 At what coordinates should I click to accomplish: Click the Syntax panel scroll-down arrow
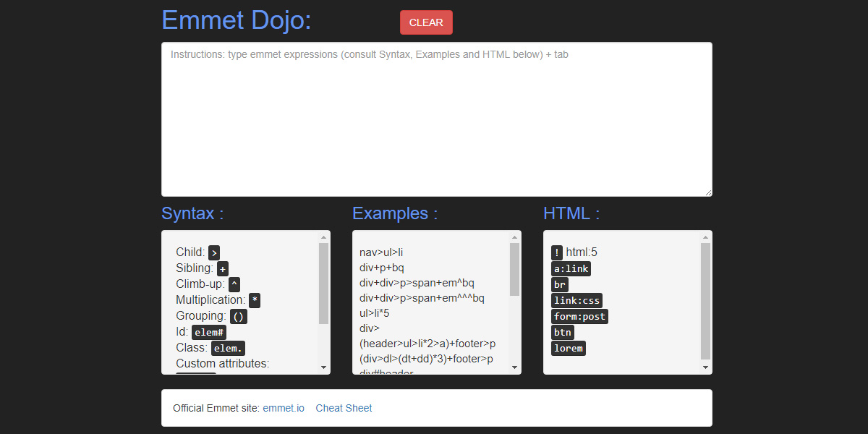coord(323,367)
